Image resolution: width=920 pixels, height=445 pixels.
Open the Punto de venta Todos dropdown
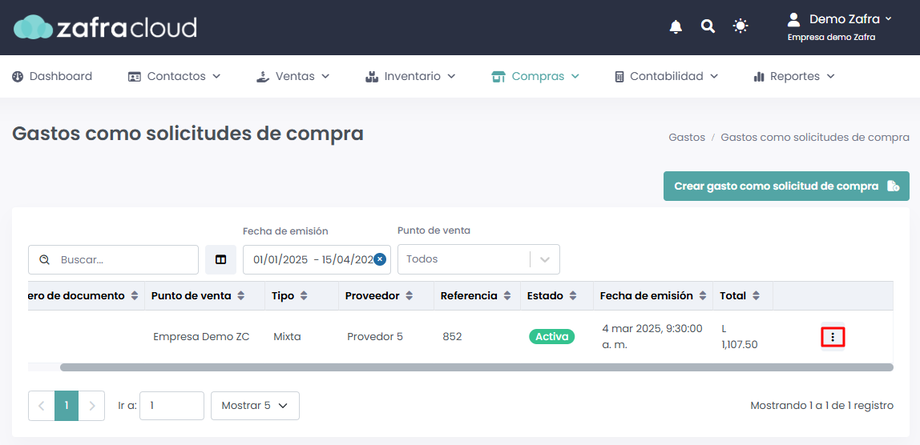pos(479,259)
